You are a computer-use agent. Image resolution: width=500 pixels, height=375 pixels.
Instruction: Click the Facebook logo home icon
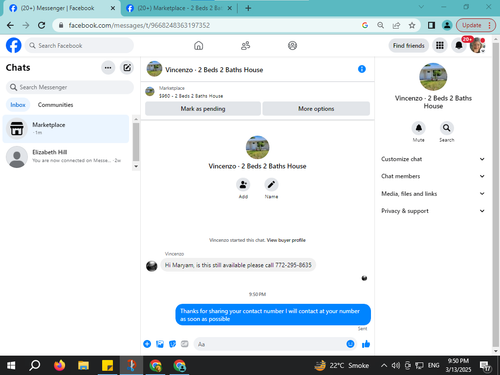point(14,45)
